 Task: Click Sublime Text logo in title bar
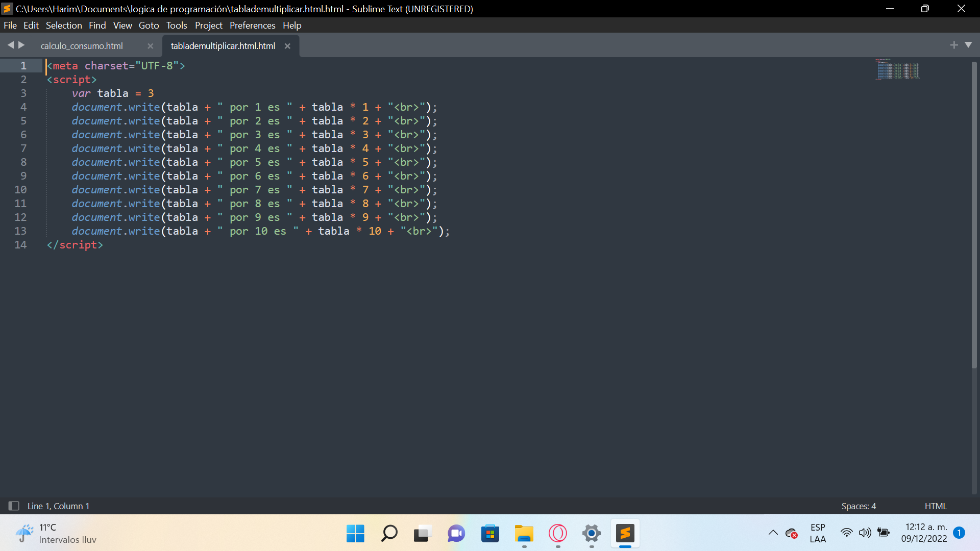(x=8, y=9)
